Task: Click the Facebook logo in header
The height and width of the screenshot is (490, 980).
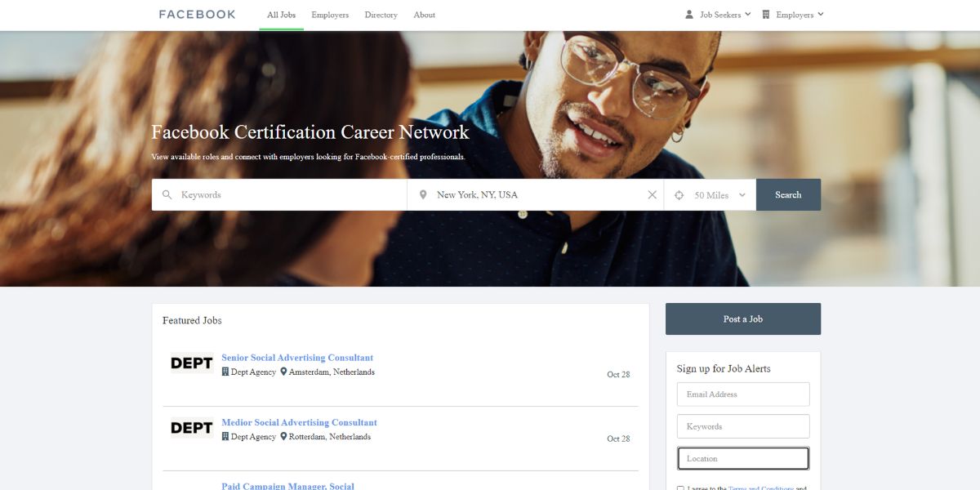Action: 197,15
